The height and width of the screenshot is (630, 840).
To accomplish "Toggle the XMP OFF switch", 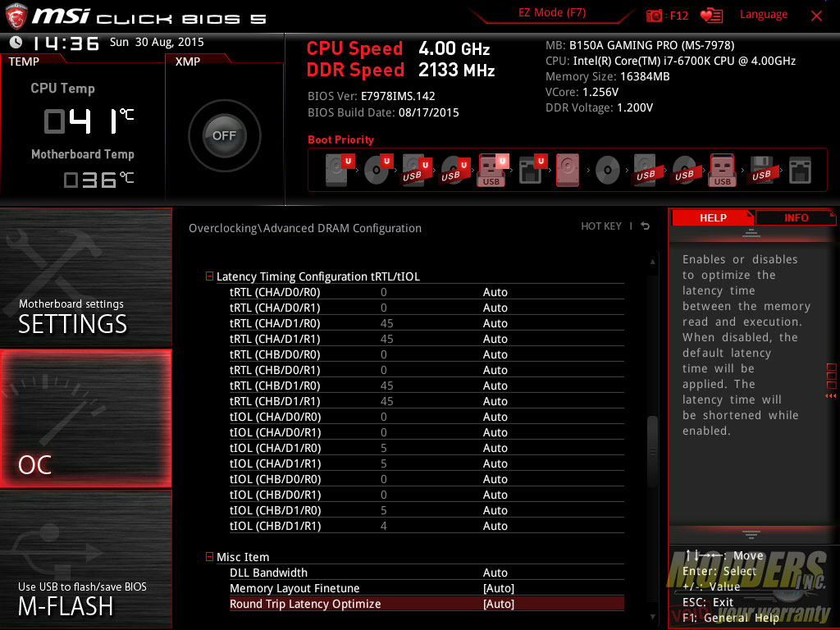I will (225, 135).
